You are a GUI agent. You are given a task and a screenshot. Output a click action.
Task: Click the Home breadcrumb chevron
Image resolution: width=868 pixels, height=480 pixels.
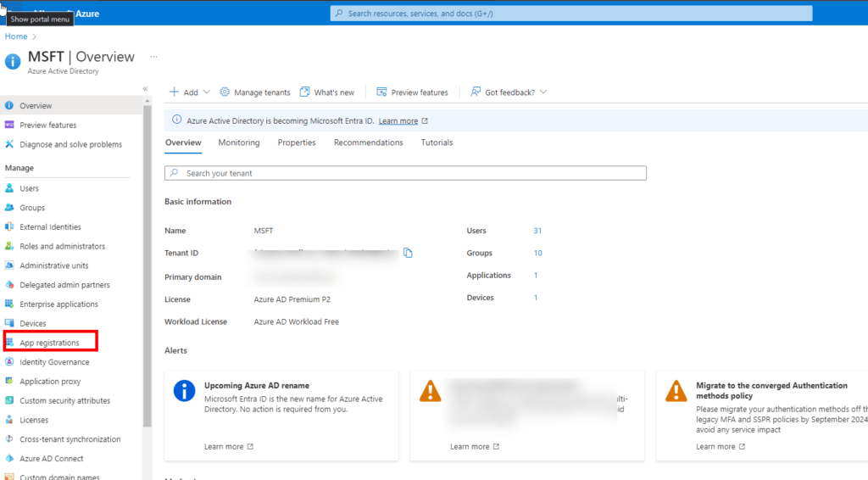(x=34, y=36)
